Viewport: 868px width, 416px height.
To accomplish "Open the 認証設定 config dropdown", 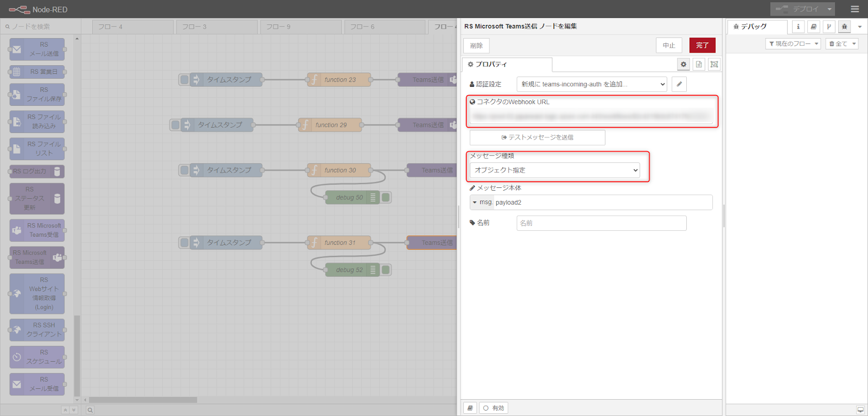I will click(x=592, y=84).
